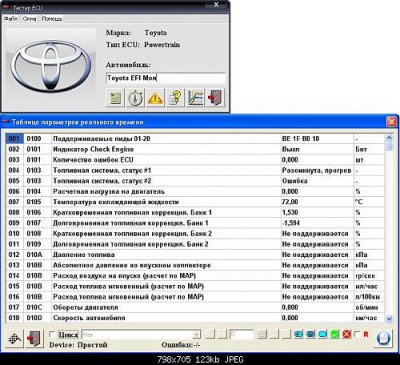Open the Окна menu

[29, 19]
